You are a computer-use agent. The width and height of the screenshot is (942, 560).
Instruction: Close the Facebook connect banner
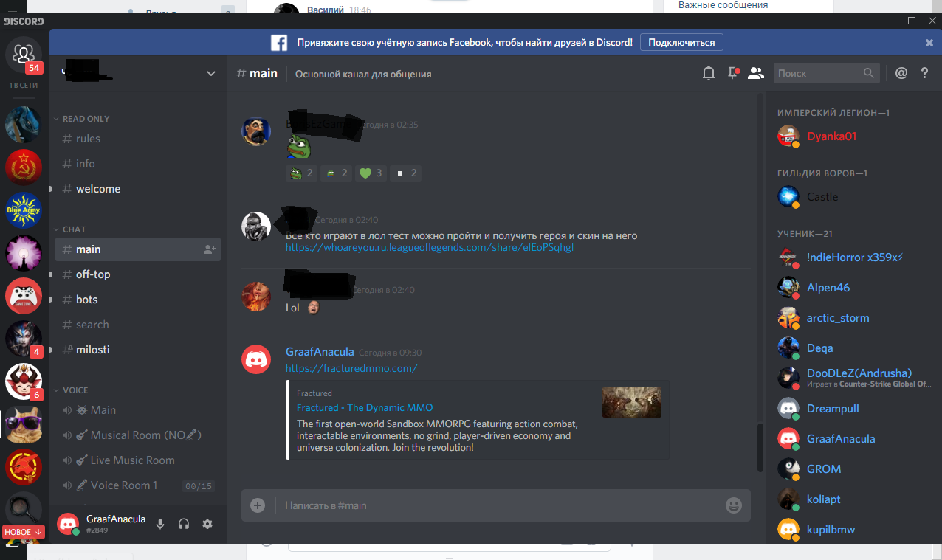coord(929,43)
